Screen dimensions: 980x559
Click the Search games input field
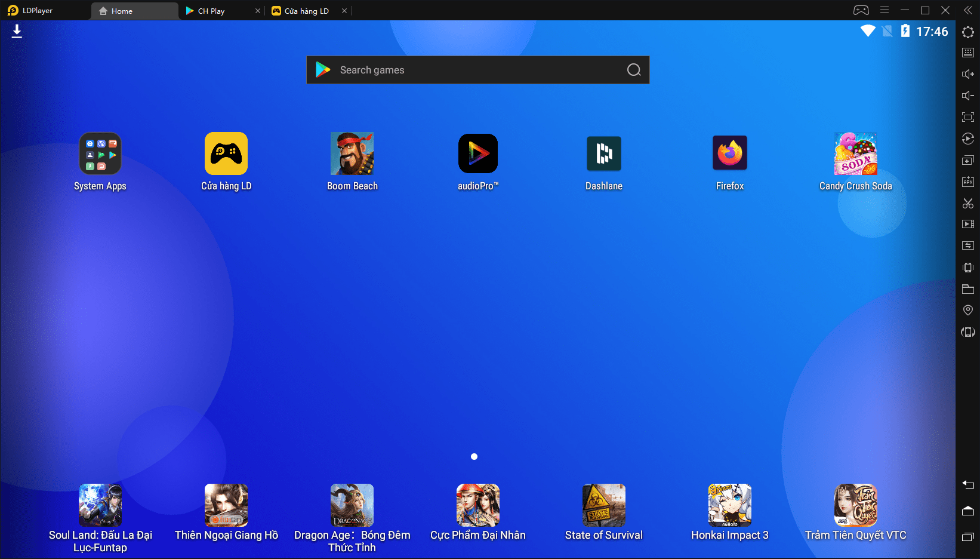click(x=477, y=70)
